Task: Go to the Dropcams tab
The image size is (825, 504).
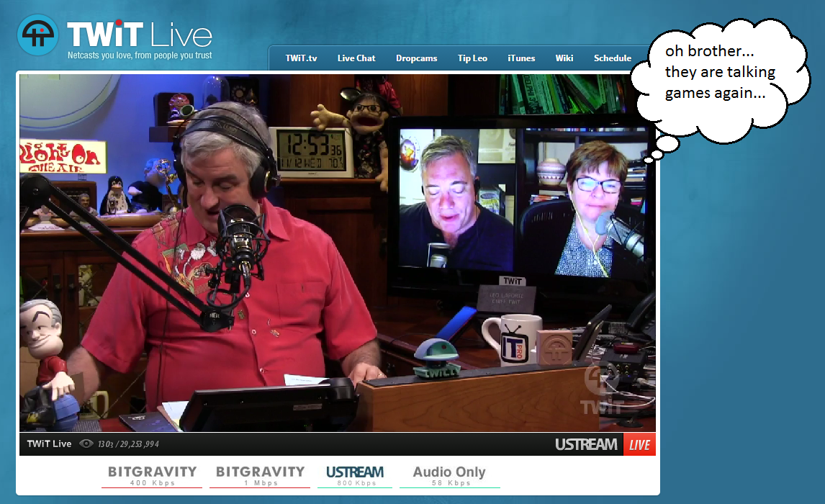Action: (x=416, y=58)
